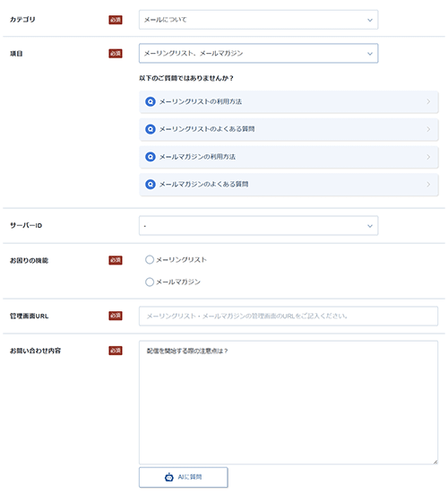448x495 pixels.
Task: Click the AIに質問 button
Action: (184, 477)
